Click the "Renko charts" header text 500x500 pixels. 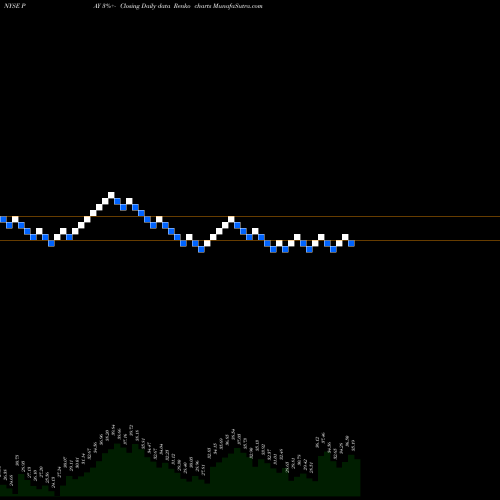click(192, 6)
